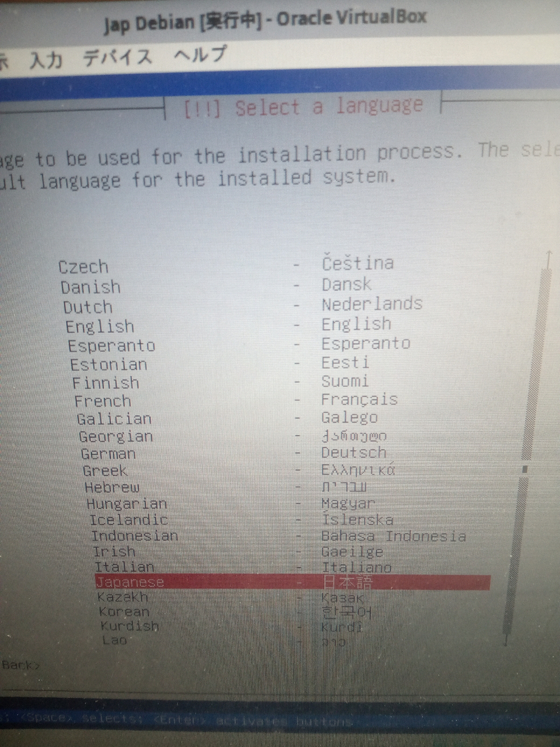The height and width of the screenshot is (747, 560).
Task: Choose German - Deutsch
Action: coord(108,454)
